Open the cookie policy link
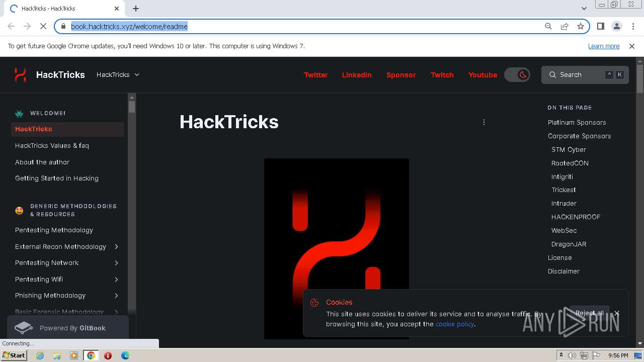This screenshot has width=644, height=362. coord(455,324)
